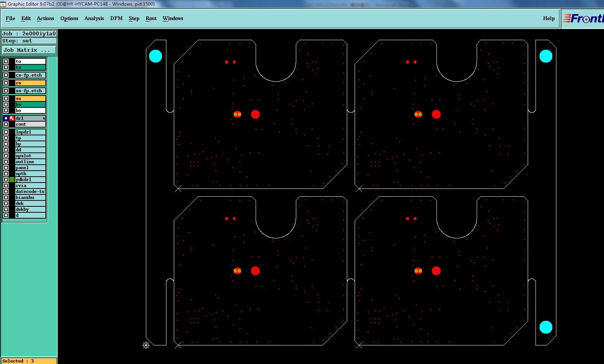Viewport: 604px width, 364px height.
Task: Open the Windows menu
Action: point(173,18)
